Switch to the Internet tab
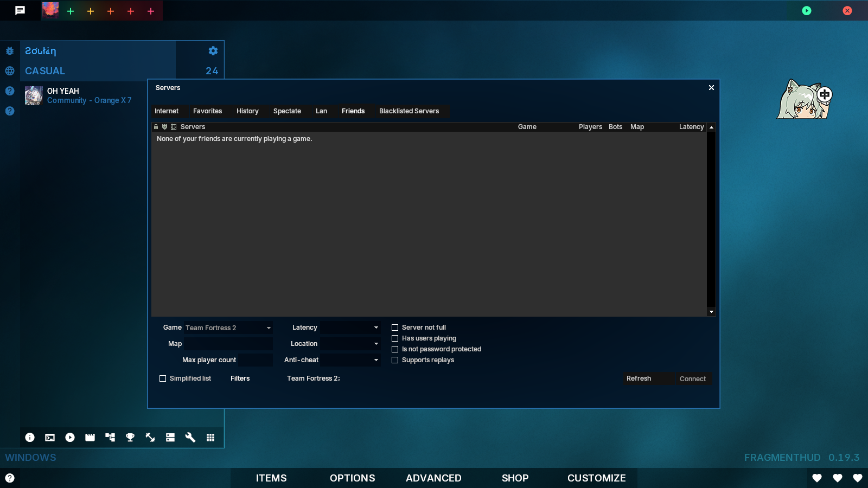 pyautogui.click(x=167, y=111)
